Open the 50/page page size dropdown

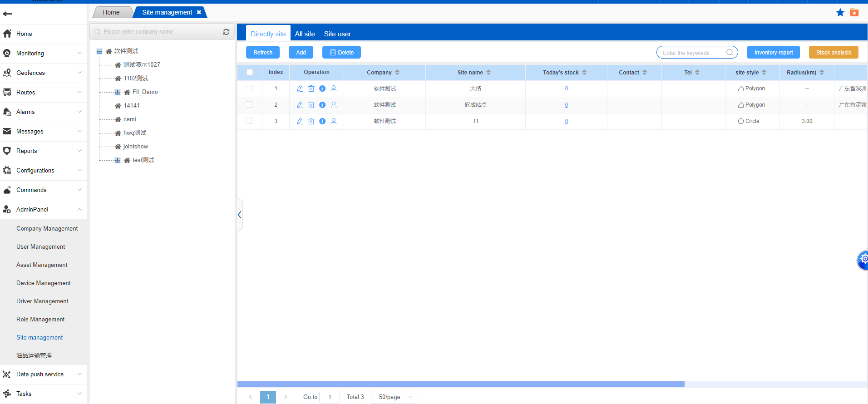coord(393,397)
